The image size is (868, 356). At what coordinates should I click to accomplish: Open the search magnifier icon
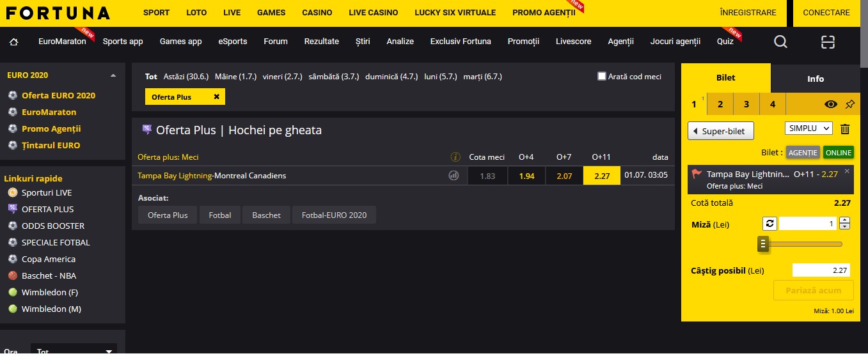coord(780,42)
